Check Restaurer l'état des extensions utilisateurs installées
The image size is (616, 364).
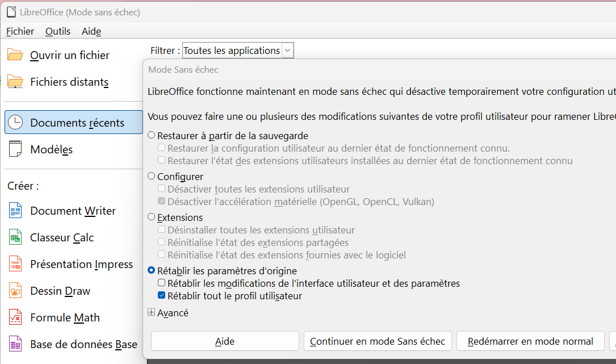[x=161, y=160]
